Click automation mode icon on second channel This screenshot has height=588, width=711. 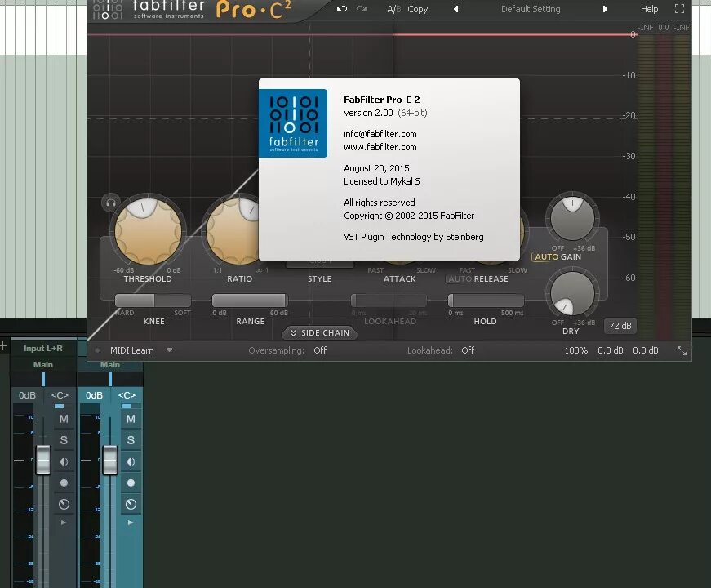coord(131,504)
